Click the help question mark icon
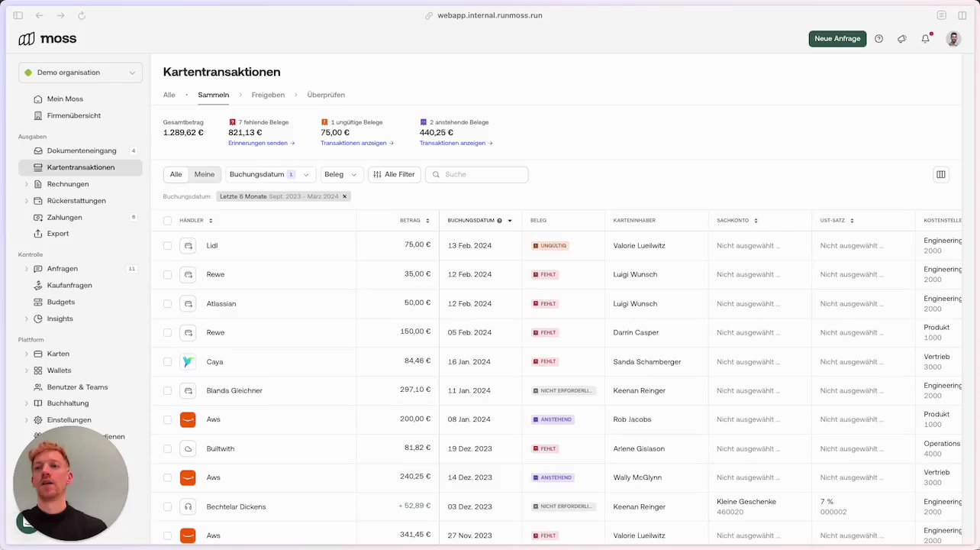 878,39
